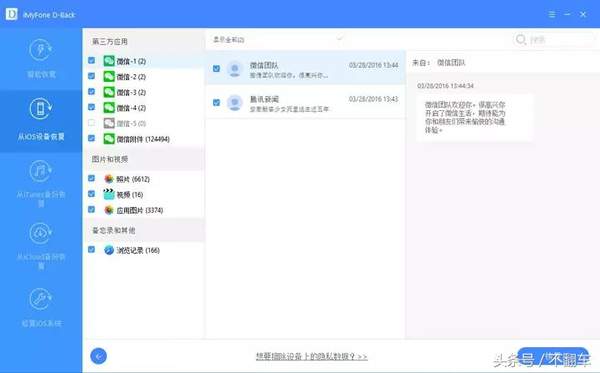
Task: Go back with the round arrow button
Action: [x=99, y=356]
